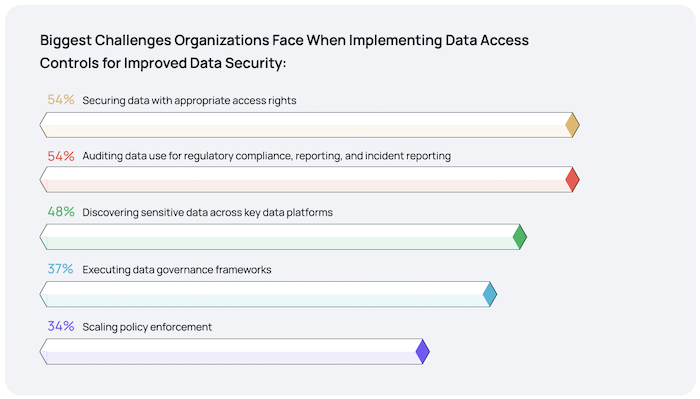Click the gold diamond marker on the first bar
Image resolution: width=700 pixels, height=399 pixels.
[572, 125]
